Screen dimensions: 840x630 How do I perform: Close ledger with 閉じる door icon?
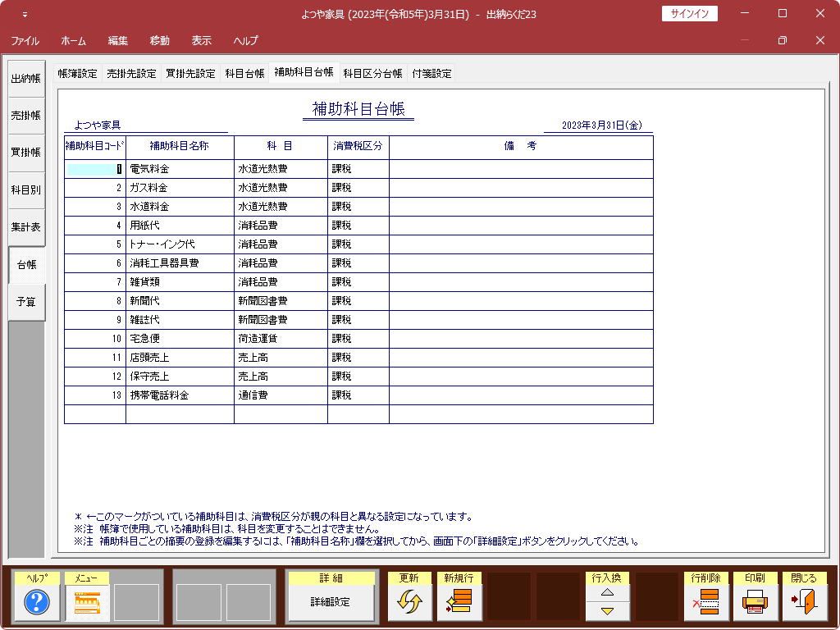point(805,601)
